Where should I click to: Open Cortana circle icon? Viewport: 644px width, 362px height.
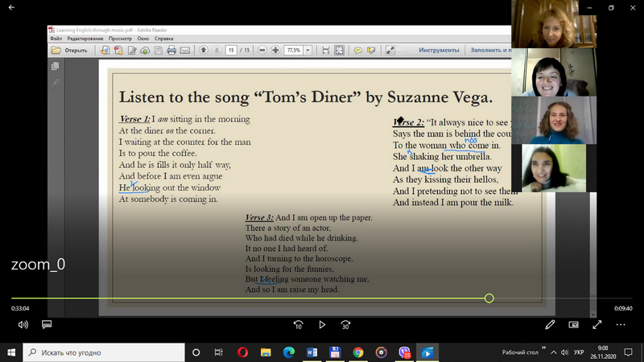(196, 352)
